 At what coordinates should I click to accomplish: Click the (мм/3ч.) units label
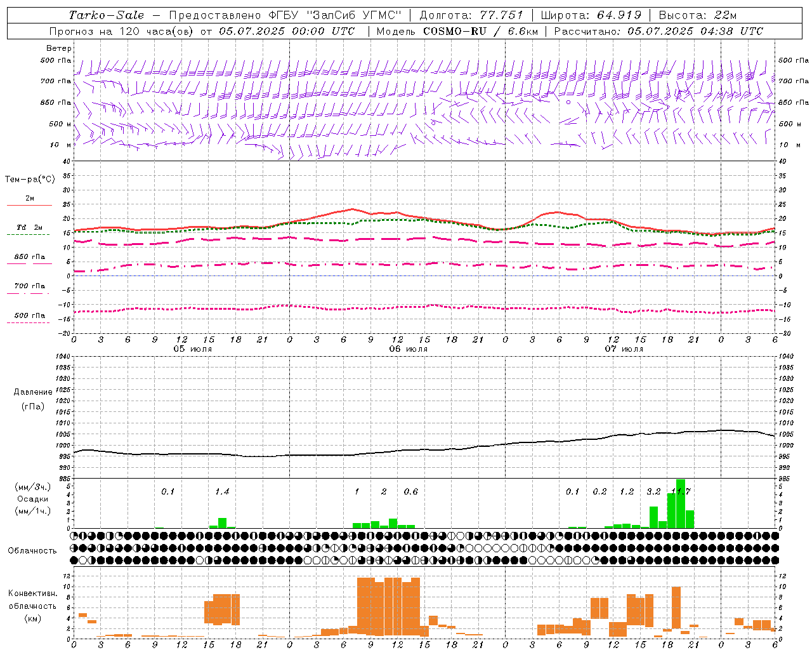click(x=32, y=487)
